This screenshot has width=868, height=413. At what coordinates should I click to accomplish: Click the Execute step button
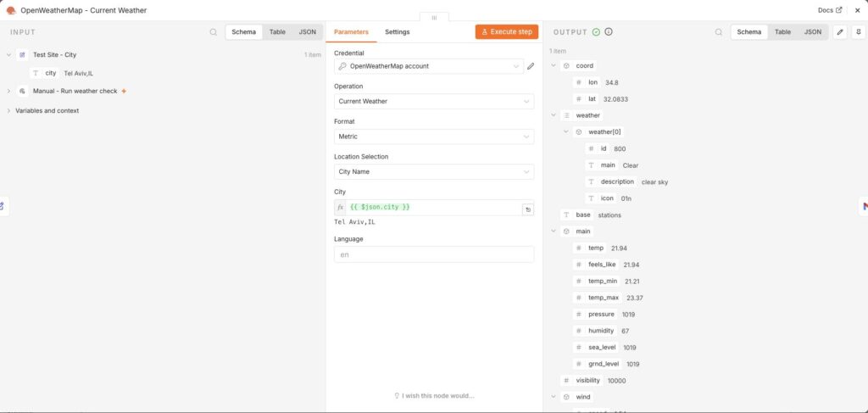coord(507,32)
